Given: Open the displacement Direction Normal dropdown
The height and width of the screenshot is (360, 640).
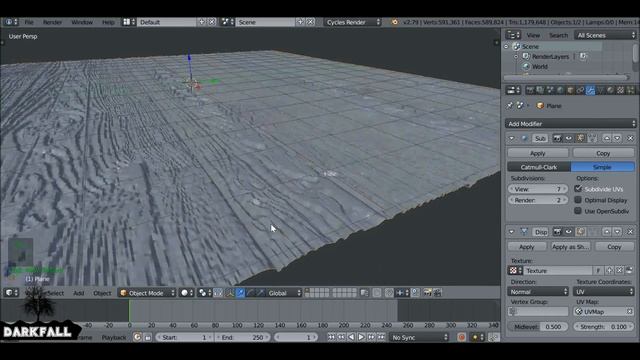Looking at the screenshot, I should point(538,291).
